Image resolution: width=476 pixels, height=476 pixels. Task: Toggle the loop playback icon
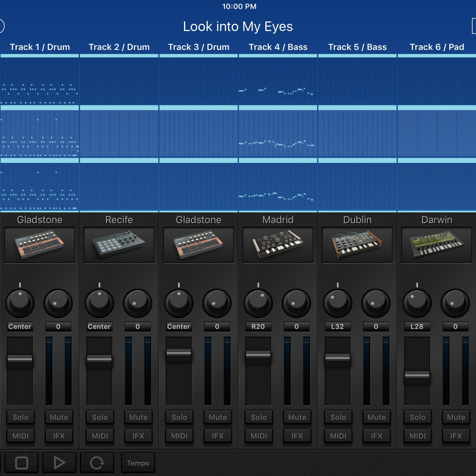(97, 463)
